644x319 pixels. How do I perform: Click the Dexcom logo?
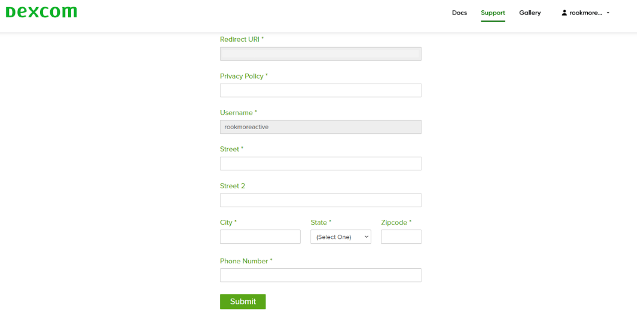click(x=41, y=12)
